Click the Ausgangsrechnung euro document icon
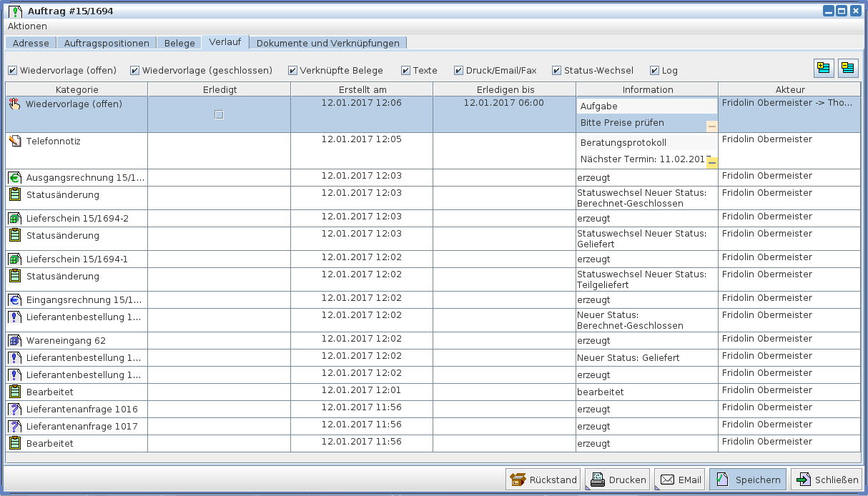868x496 pixels. tap(15, 178)
